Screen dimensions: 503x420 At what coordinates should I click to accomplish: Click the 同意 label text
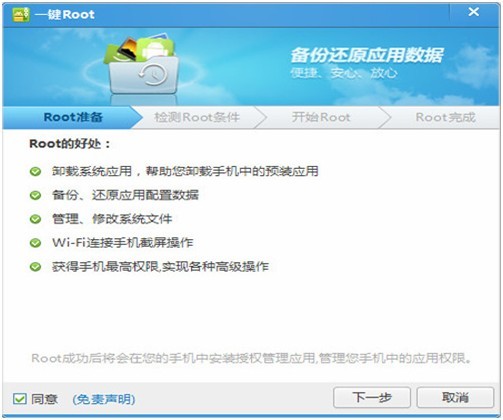44,399
